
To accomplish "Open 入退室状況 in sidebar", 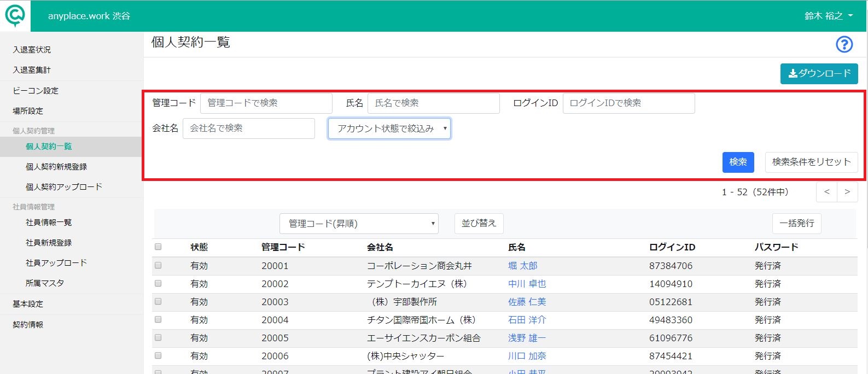I will (x=32, y=50).
